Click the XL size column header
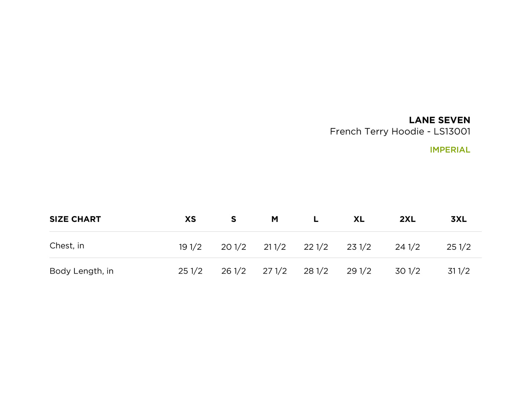Viewport: 530px width, 420px height. tap(359, 219)
